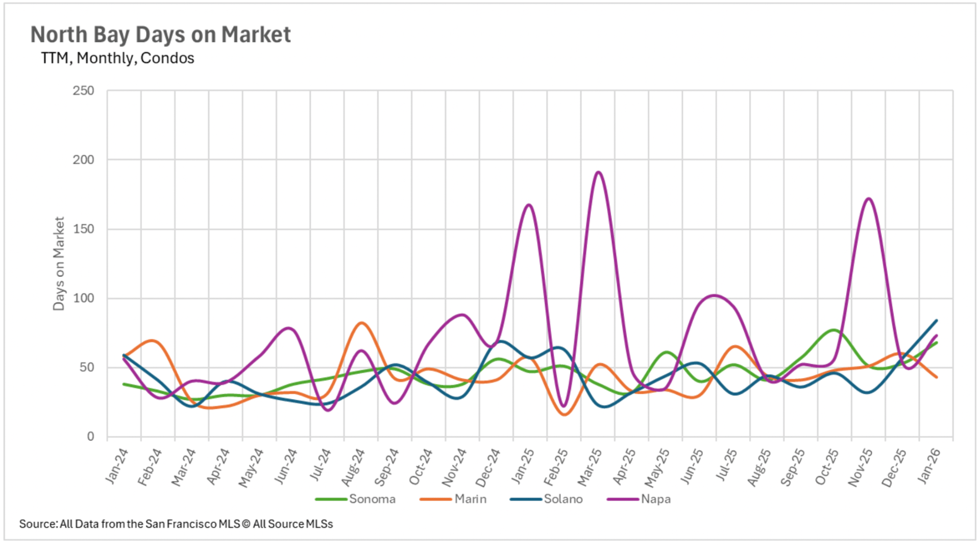980x545 pixels.
Task: Click the Sonoma legend label
Action: (x=372, y=499)
